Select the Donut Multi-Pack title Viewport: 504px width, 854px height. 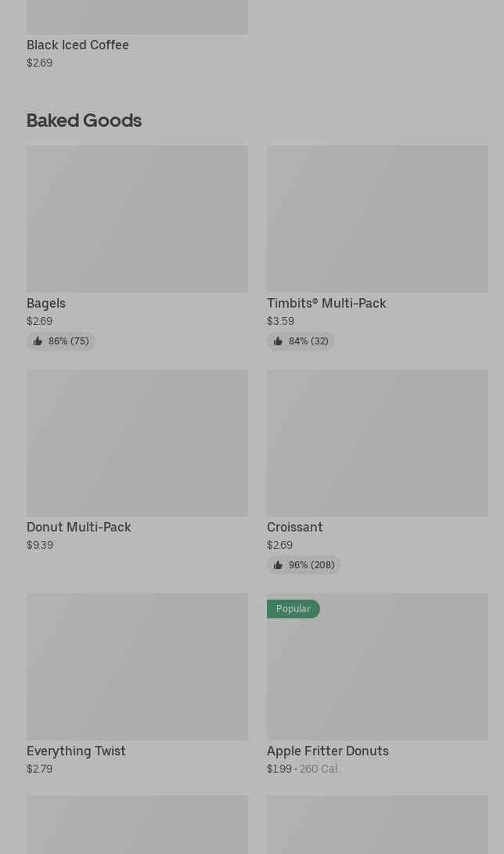[x=79, y=528]
